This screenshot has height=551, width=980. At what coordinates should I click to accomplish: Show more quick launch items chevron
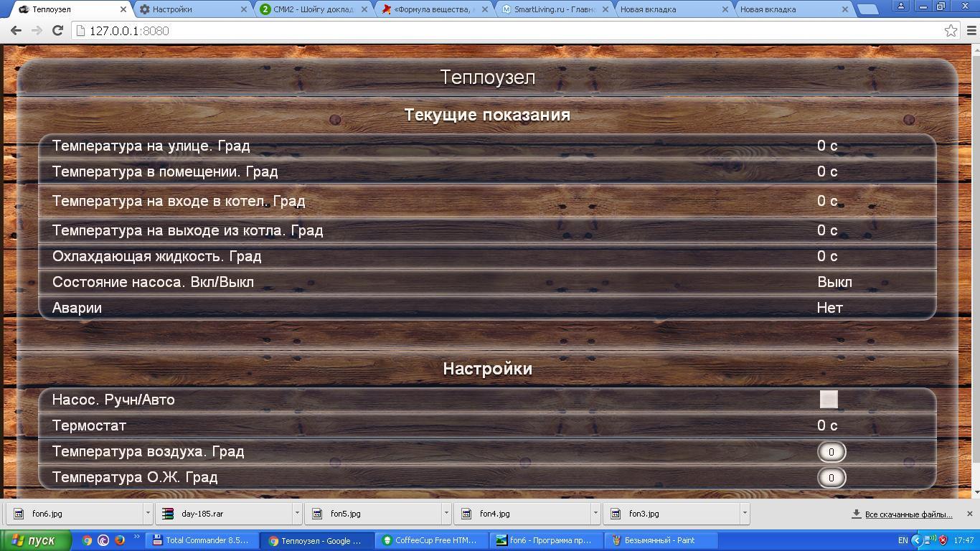136,537
